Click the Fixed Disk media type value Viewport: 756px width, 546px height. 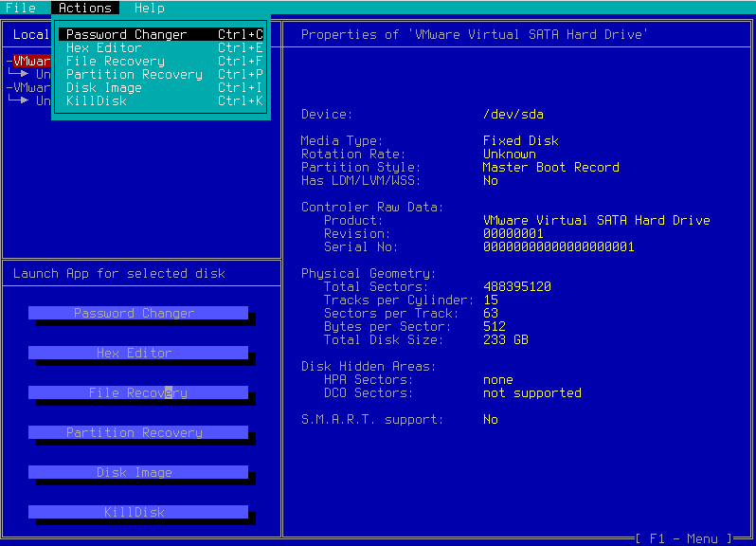tap(521, 141)
